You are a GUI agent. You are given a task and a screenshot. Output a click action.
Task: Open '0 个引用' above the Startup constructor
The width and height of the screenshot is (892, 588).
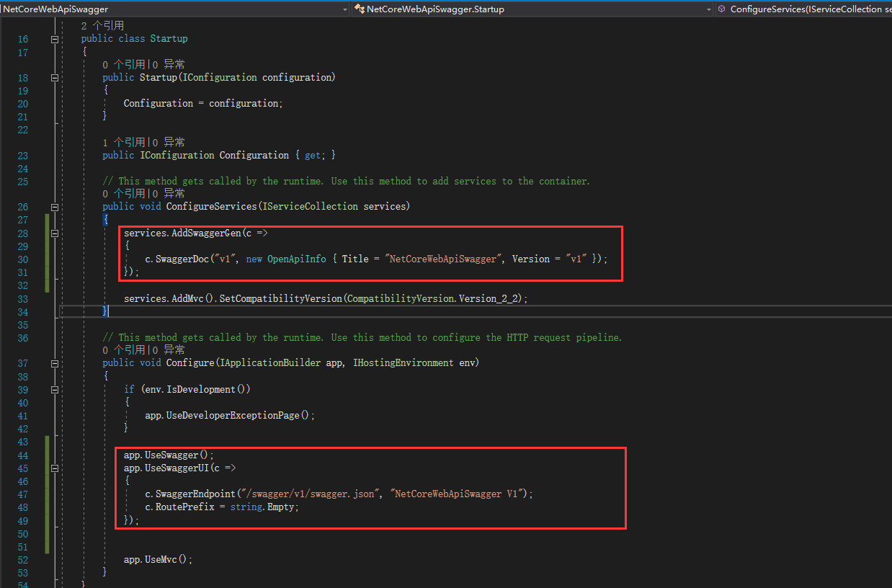[x=124, y=64]
